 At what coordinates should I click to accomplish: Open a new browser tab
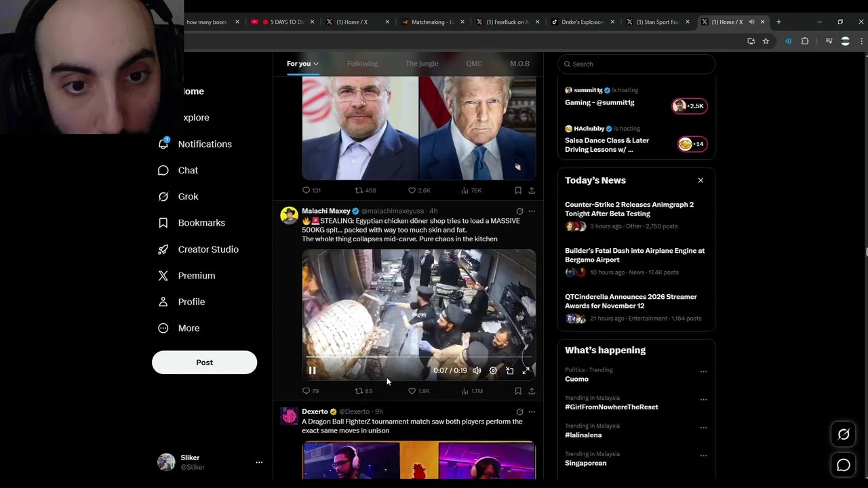pyautogui.click(x=778, y=22)
